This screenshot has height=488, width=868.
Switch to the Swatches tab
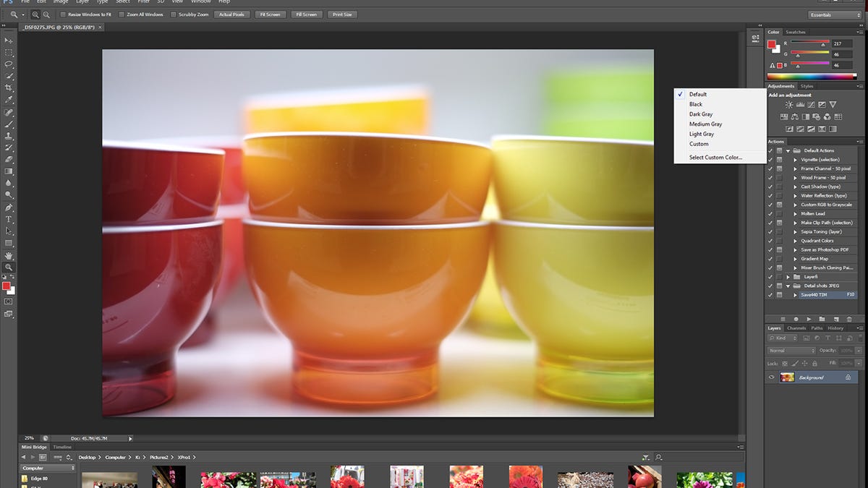pyautogui.click(x=796, y=32)
